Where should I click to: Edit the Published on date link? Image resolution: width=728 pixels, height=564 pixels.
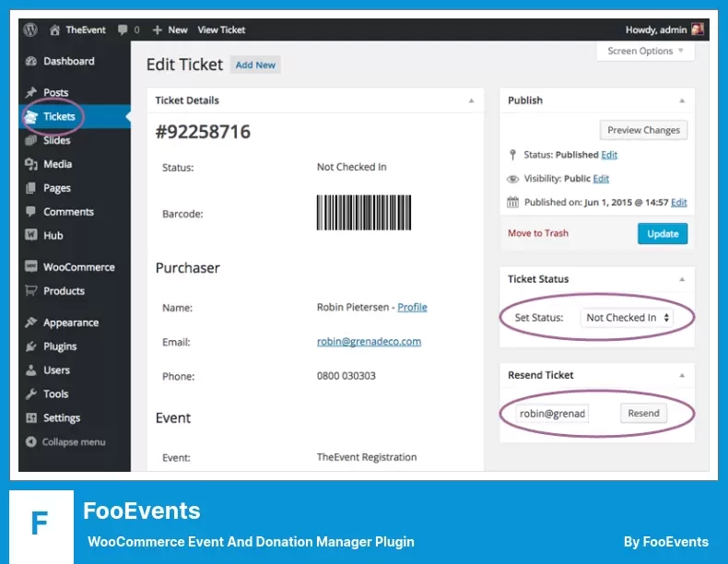pyautogui.click(x=679, y=203)
